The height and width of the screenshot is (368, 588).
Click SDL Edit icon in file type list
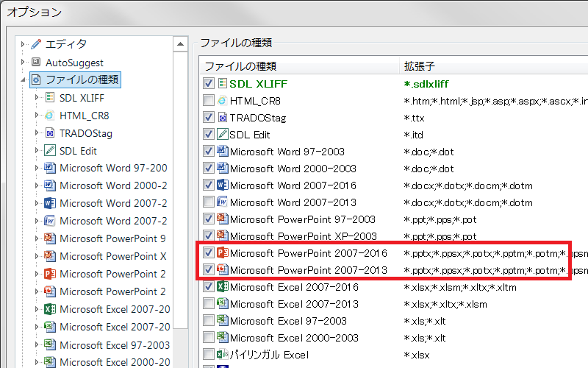point(223,135)
